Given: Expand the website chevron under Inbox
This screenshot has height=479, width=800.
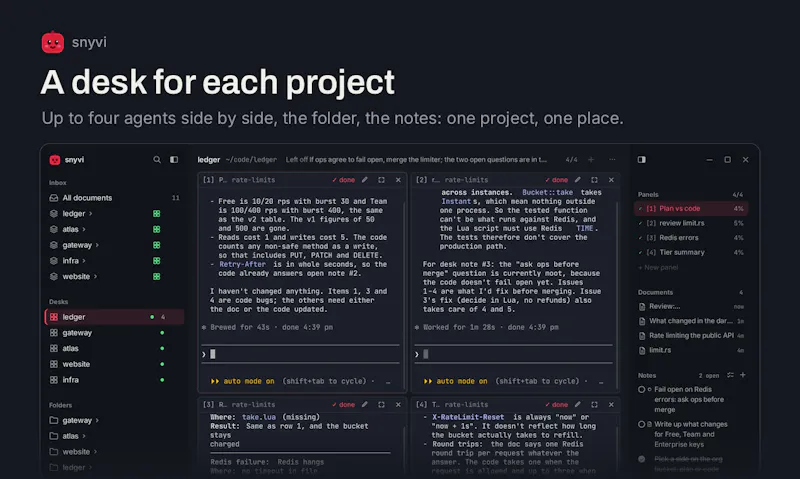Looking at the screenshot, I should 95,276.
